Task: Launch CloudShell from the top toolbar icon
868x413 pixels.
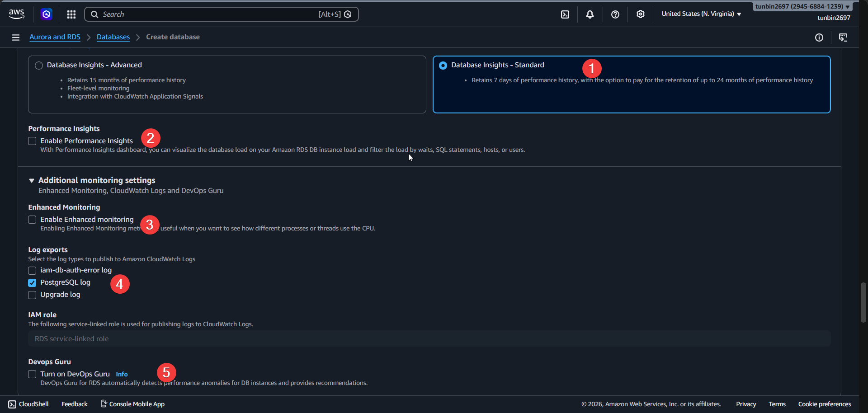Action: pyautogui.click(x=565, y=14)
